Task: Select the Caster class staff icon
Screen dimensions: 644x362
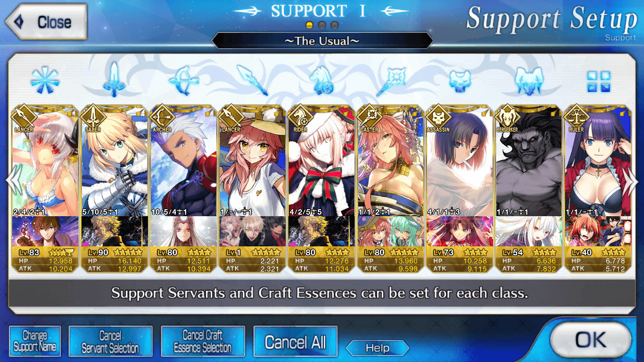Action: pyautogui.click(x=390, y=80)
